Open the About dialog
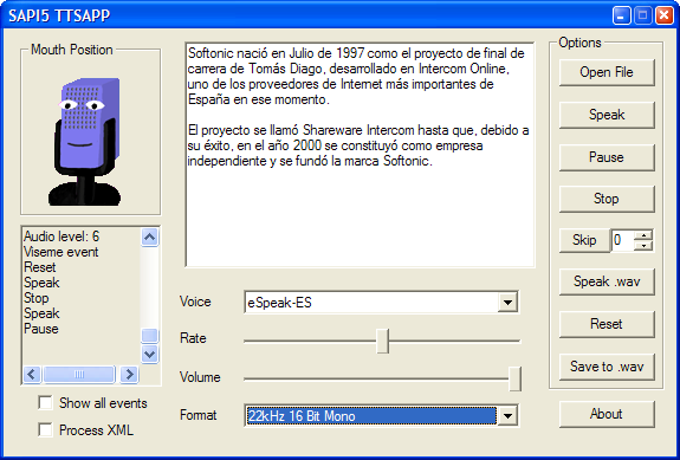 606,414
